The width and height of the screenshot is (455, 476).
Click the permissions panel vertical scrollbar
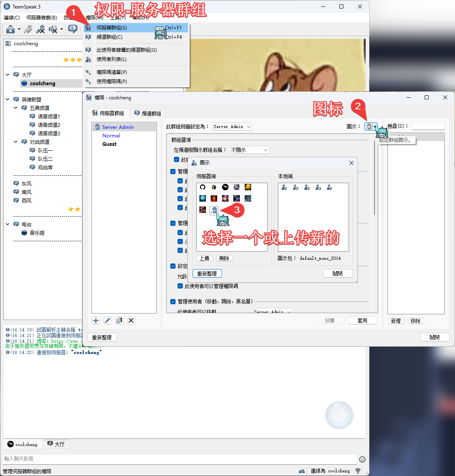(x=375, y=177)
